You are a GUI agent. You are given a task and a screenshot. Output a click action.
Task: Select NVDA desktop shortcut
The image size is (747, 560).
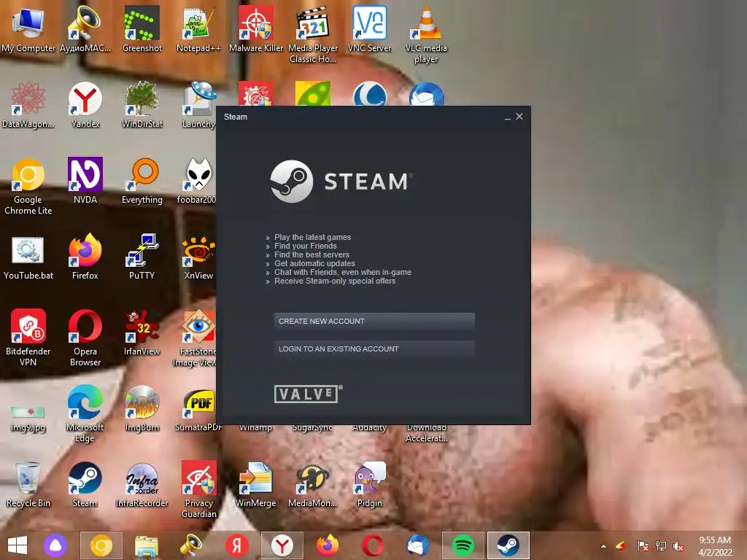[x=85, y=181]
